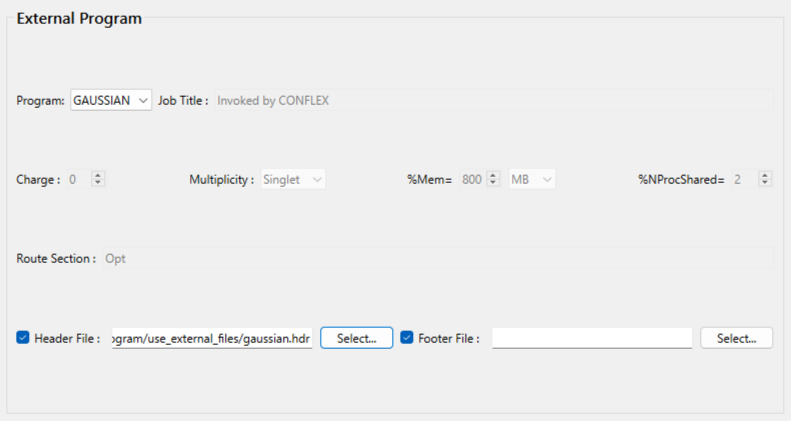Click Select button next to Header File path
The height and width of the screenshot is (421, 791).
[356, 338]
